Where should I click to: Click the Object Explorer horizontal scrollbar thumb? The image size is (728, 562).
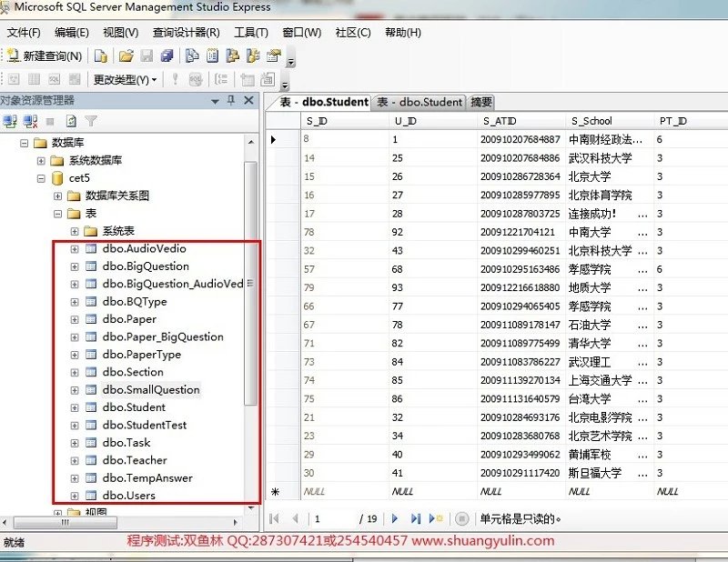point(66,523)
